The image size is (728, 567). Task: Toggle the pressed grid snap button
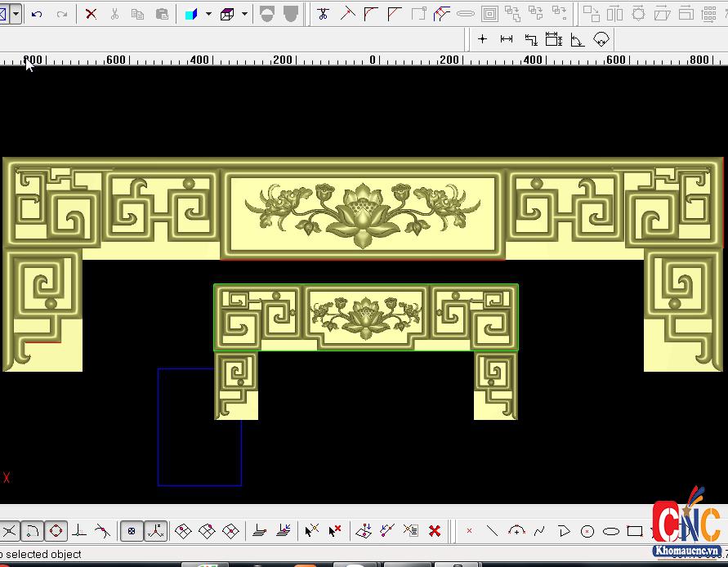[x=132, y=531]
